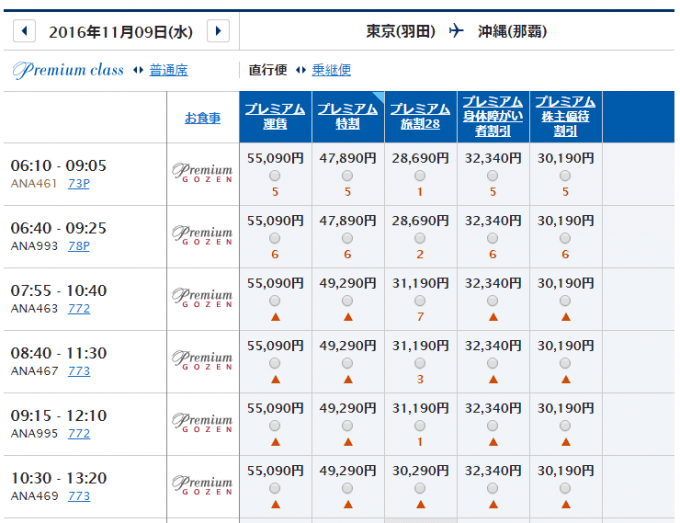
Task: Open the 772 aircraft link for ANA995
Action: pyautogui.click(x=79, y=434)
